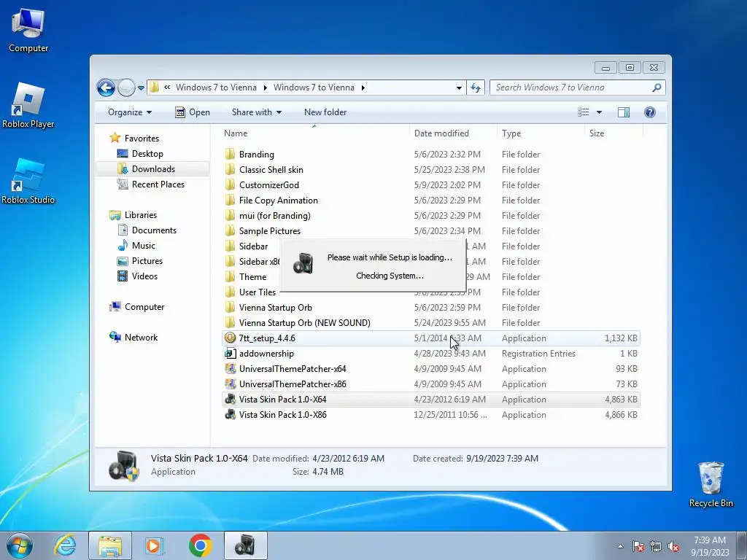
Task: Open Internet Explorer from taskbar
Action: point(65,545)
